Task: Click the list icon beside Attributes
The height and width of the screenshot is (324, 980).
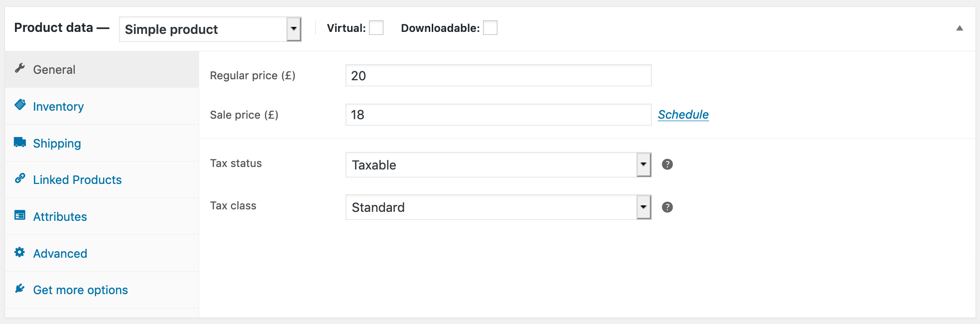Action: pyautogui.click(x=20, y=214)
